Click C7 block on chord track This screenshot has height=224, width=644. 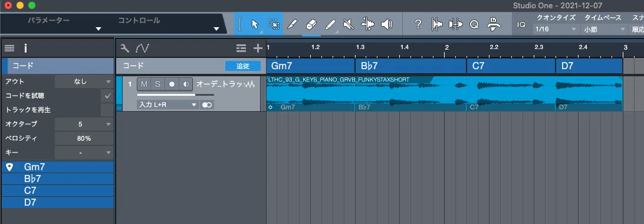511,66
